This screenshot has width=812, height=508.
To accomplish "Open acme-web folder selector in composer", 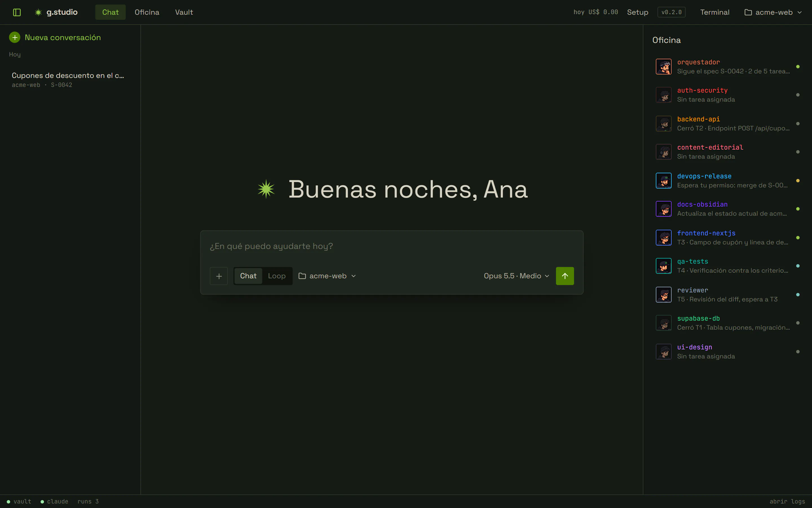I will (327, 276).
